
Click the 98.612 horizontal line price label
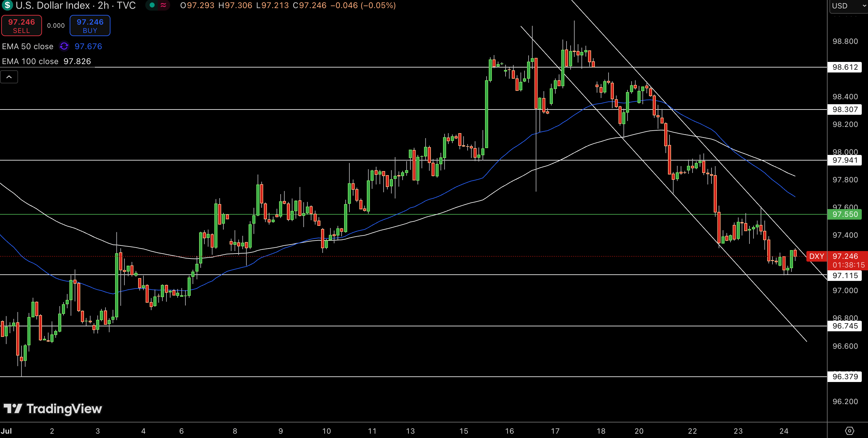click(845, 67)
